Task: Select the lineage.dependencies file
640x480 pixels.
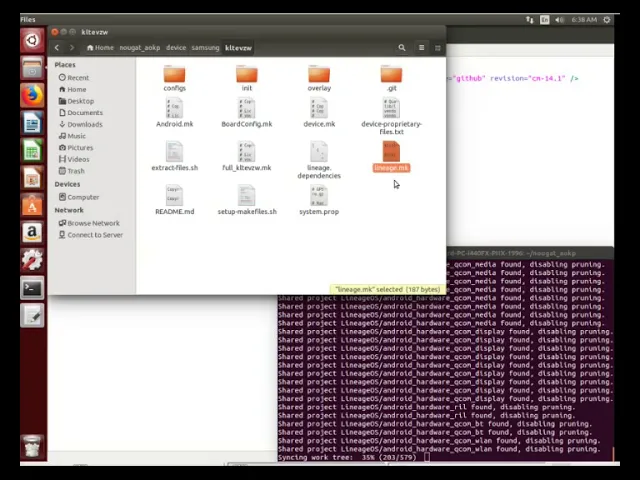Action: [319, 160]
